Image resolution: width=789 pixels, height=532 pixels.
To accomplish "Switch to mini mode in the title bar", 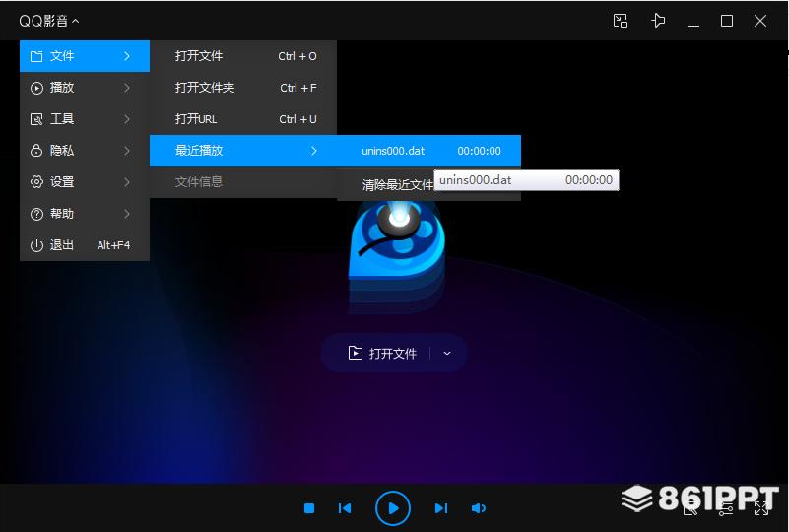I will (x=621, y=21).
